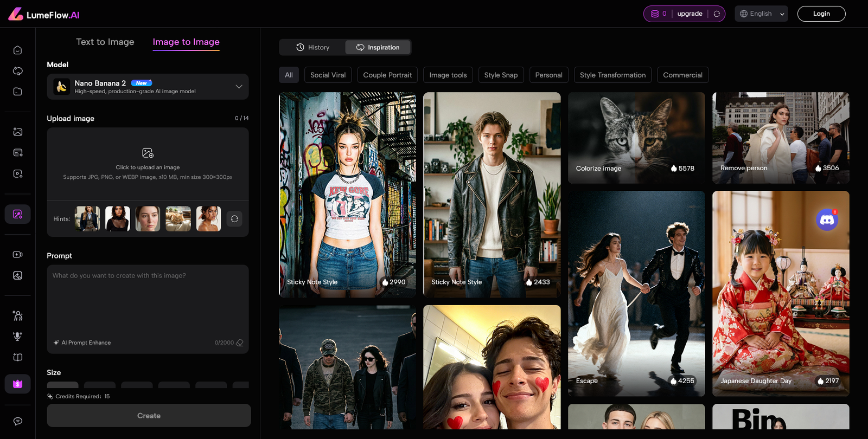This screenshot has height=439, width=868.
Task: Select the Style Transformation category
Action: point(612,75)
